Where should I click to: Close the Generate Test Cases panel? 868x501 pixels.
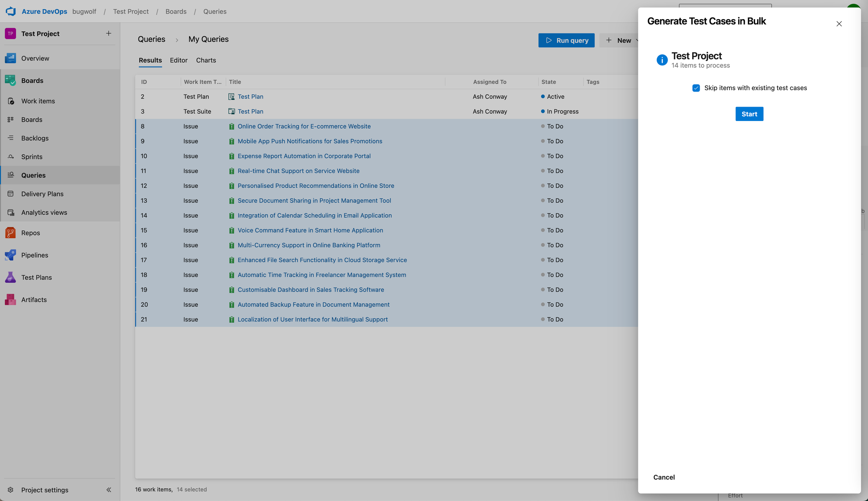[839, 24]
